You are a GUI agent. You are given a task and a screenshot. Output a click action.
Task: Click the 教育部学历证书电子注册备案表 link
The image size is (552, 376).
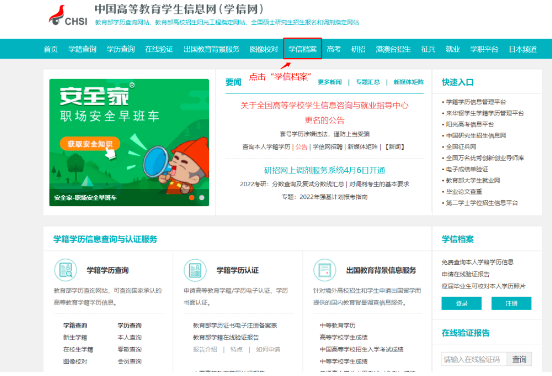(x=235, y=325)
